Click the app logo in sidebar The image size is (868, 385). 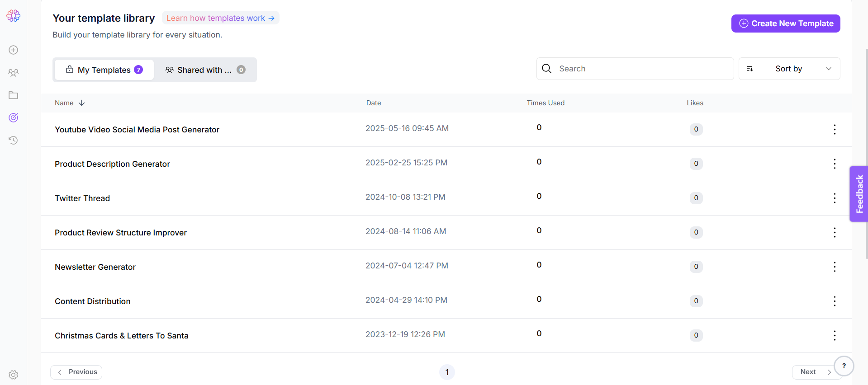click(13, 16)
